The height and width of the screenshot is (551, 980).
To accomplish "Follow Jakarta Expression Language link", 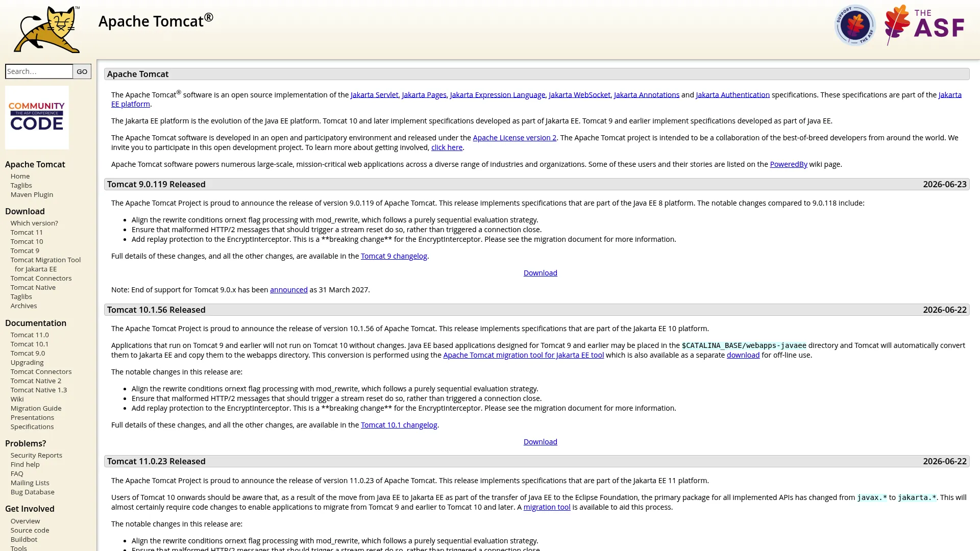I will pos(497,95).
